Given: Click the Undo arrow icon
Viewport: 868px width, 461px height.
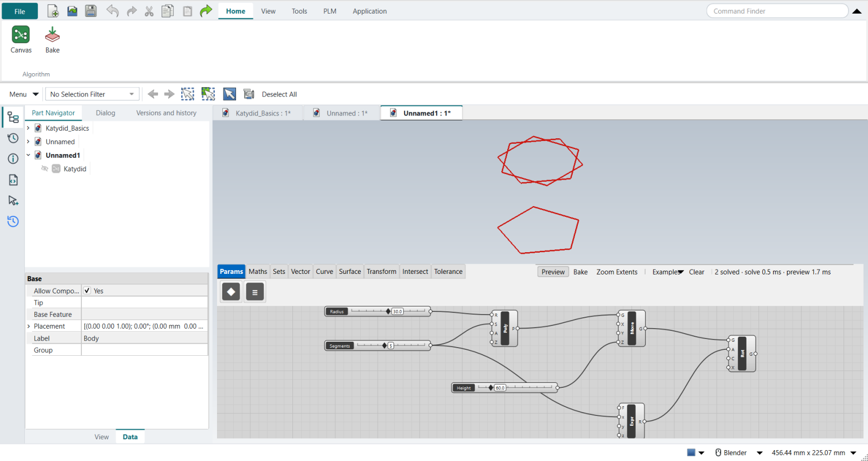Looking at the screenshot, I should point(112,11).
